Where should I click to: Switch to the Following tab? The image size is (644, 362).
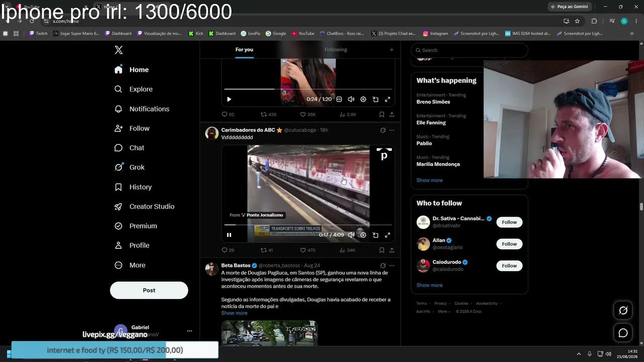coord(336,49)
